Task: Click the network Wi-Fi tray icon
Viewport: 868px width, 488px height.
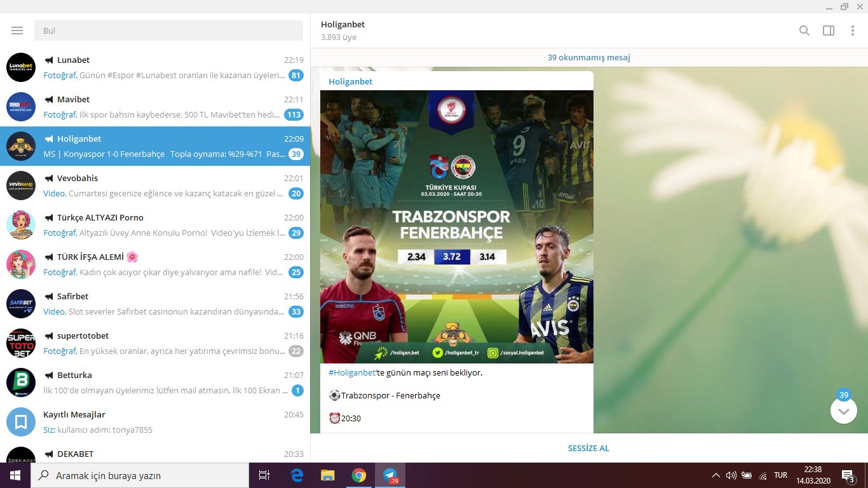Action: [x=763, y=475]
